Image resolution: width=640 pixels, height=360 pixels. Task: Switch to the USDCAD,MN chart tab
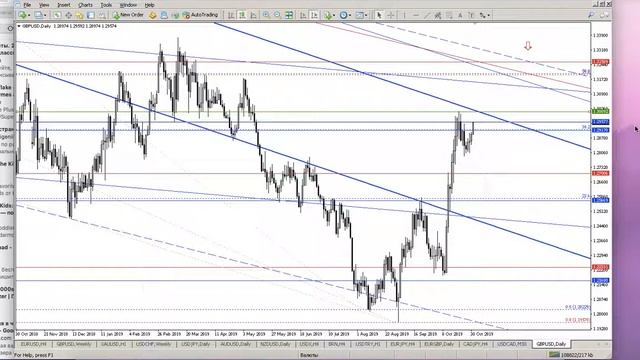click(512, 344)
